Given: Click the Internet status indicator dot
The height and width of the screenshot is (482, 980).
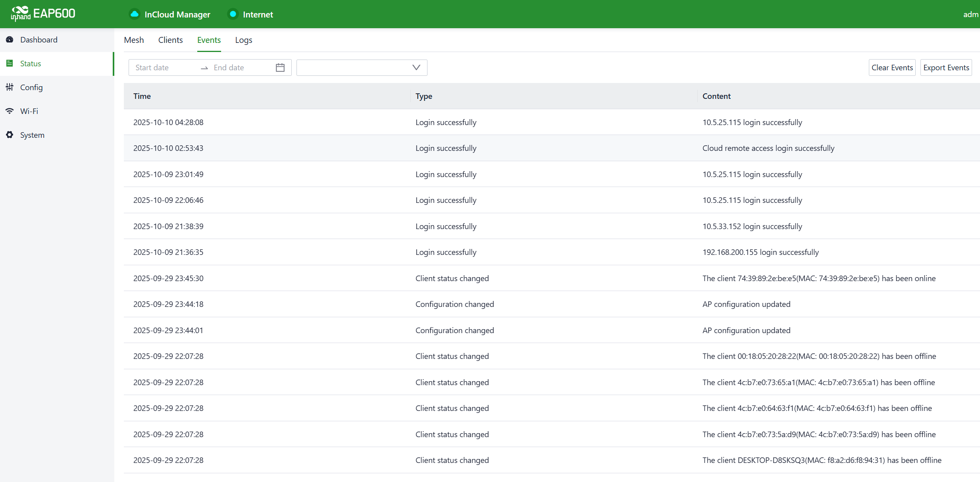Looking at the screenshot, I should coord(233,14).
